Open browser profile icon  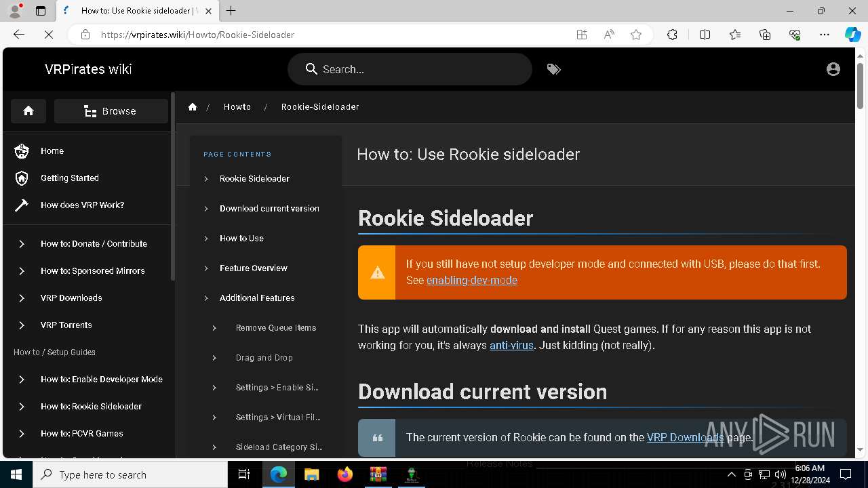pos(15,11)
